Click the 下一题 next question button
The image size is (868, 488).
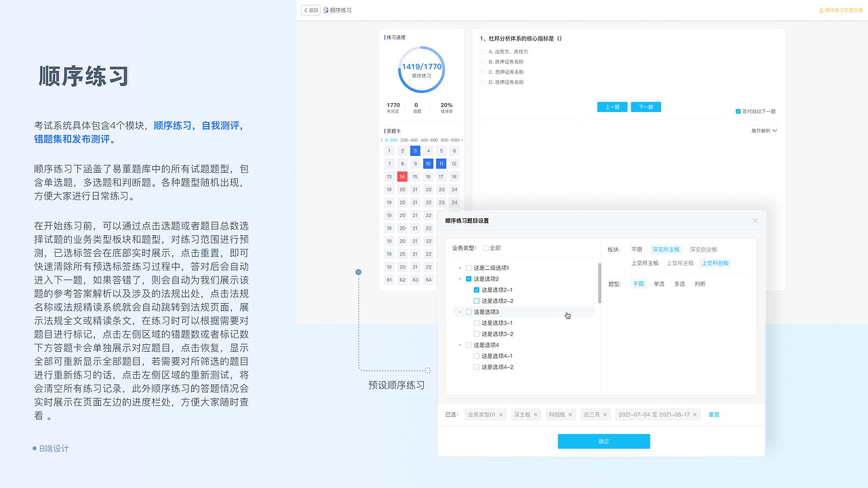pyautogui.click(x=645, y=106)
